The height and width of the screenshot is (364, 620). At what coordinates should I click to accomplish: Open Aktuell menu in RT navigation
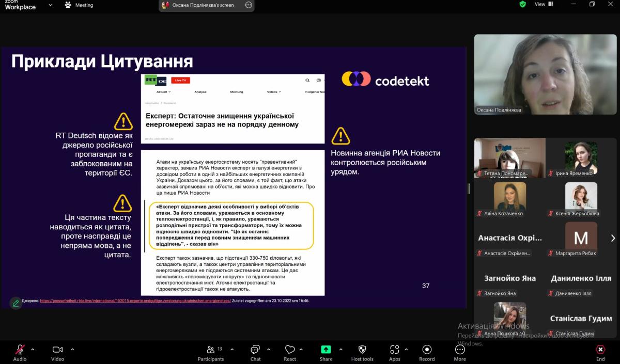coord(163,92)
